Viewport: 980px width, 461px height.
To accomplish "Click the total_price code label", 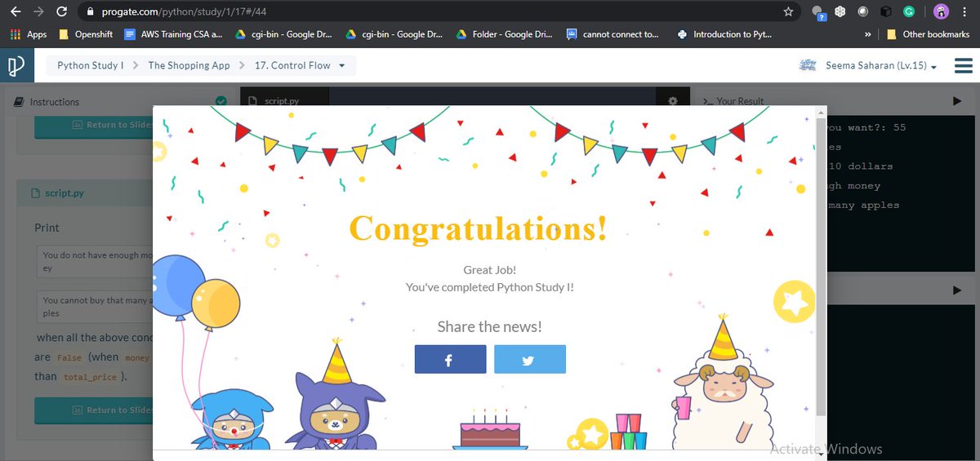I will (x=88, y=377).
